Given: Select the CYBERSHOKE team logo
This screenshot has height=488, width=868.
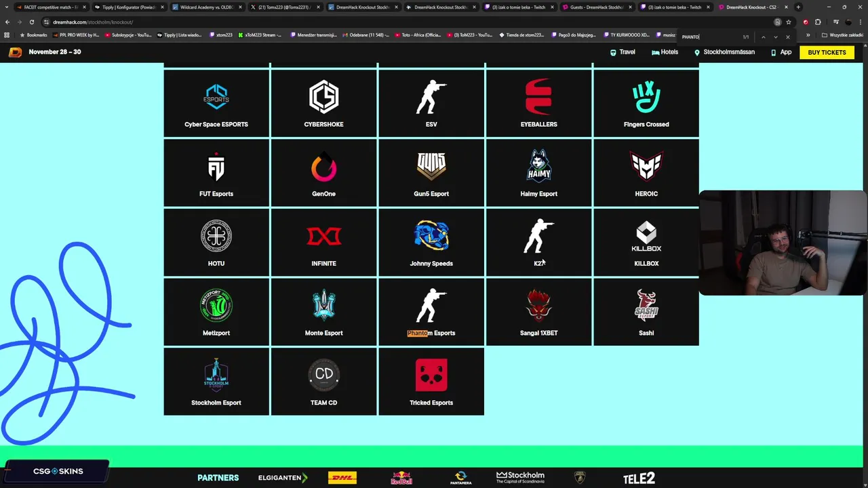Looking at the screenshot, I should pyautogui.click(x=323, y=97).
